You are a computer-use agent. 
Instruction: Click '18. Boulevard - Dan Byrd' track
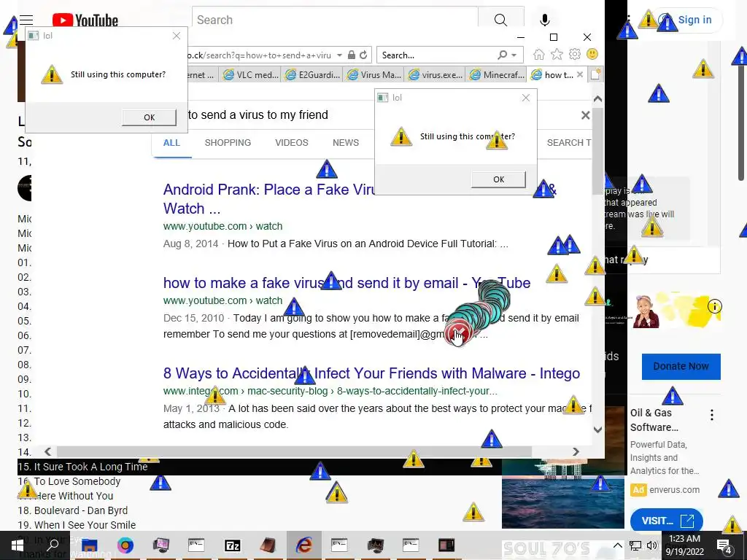pyautogui.click(x=72, y=510)
